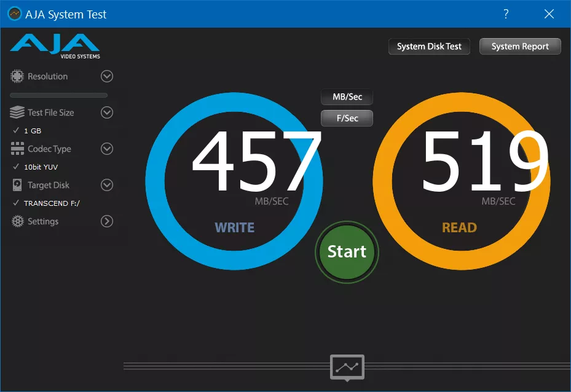
Task: Click the Test File Size stack icon
Action: coord(17,112)
